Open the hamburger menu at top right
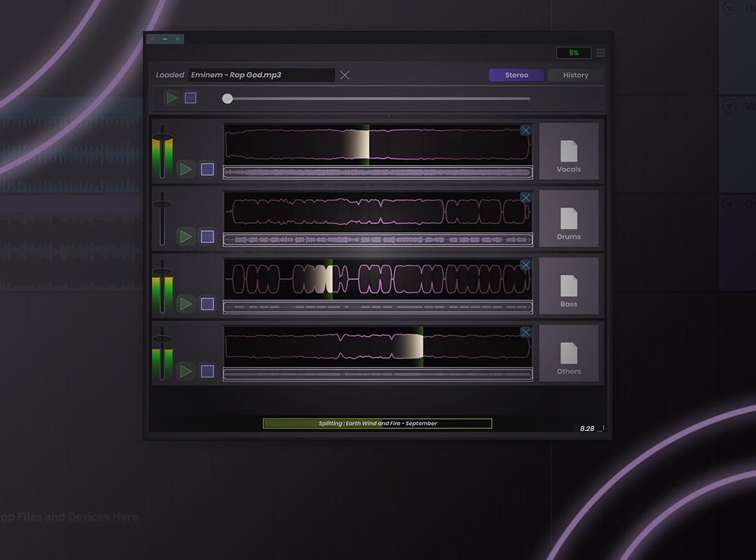The width and height of the screenshot is (756, 560). click(x=601, y=53)
